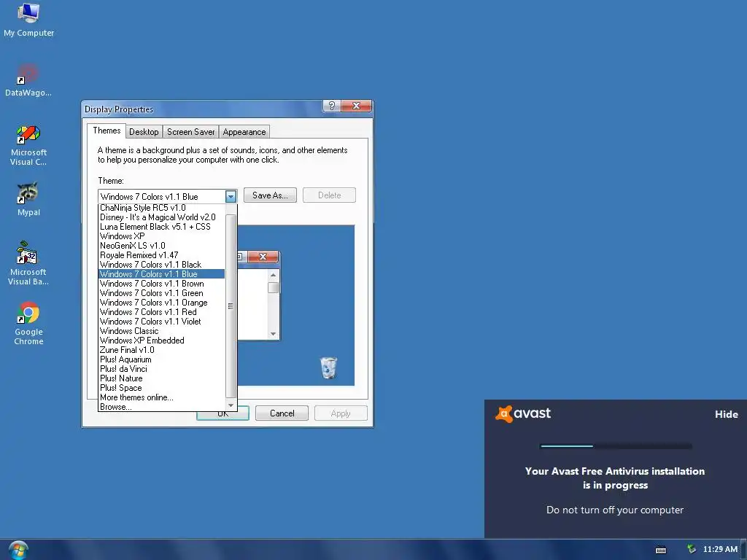Choose NeoGeniX LS v1.0 theme
The height and width of the screenshot is (560, 747).
click(x=161, y=246)
